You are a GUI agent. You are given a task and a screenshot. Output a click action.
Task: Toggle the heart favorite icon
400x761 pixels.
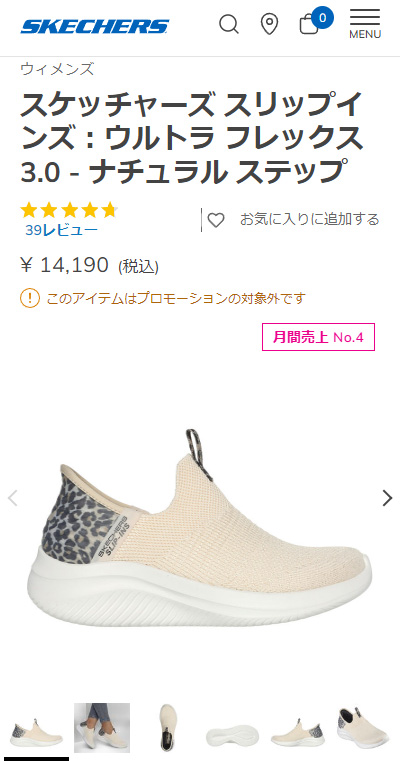click(216, 220)
